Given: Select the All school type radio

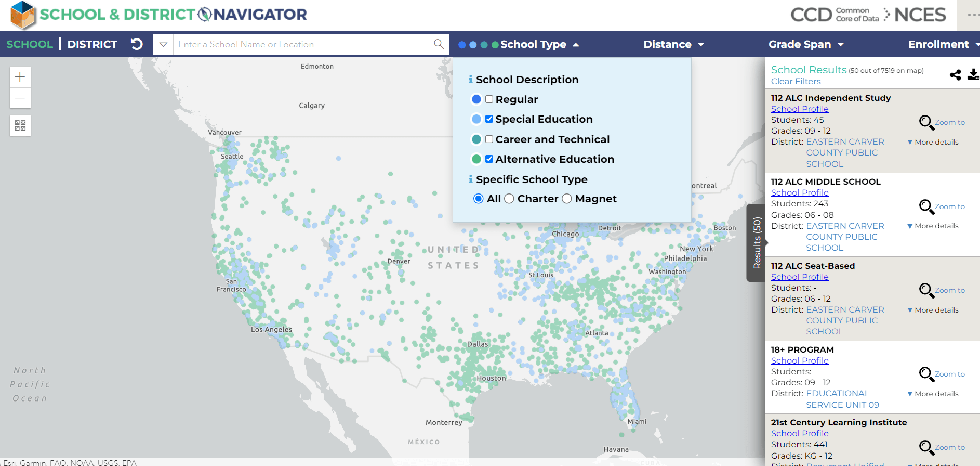Looking at the screenshot, I should (479, 199).
